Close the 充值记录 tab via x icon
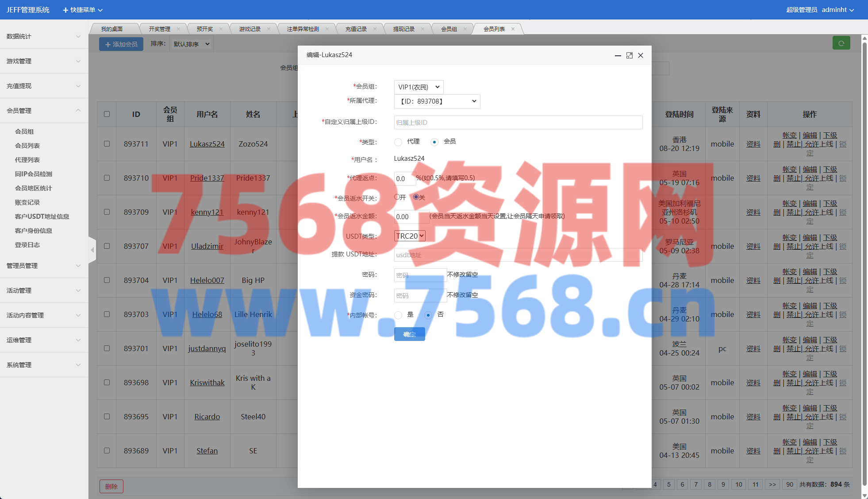868x499 pixels. (375, 29)
